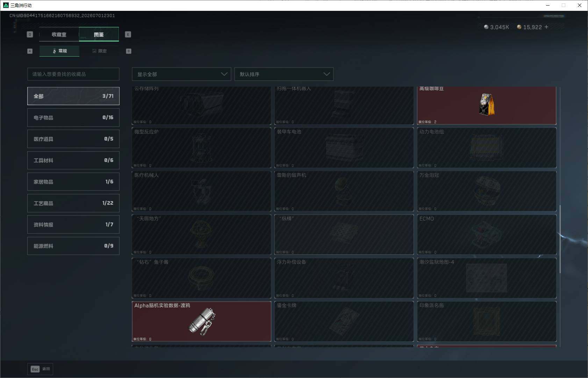The height and width of the screenshot is (378, 588).
Task: Click the 3,045K currency coin icon
Action: (486, 27)
